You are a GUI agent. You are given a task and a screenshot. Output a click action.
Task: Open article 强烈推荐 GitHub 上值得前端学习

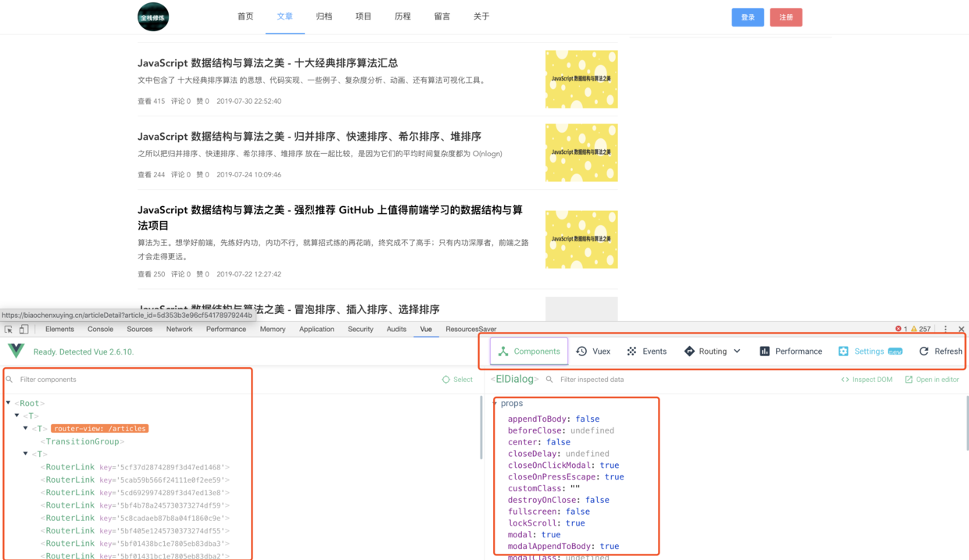click(331, 217)
